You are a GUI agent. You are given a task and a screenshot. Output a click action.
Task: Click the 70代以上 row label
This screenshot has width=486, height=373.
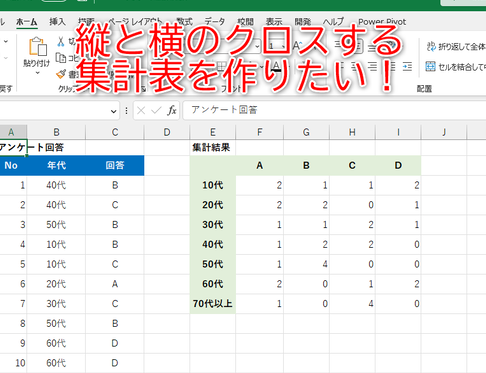pyautogui.click(x=213, y=304)
